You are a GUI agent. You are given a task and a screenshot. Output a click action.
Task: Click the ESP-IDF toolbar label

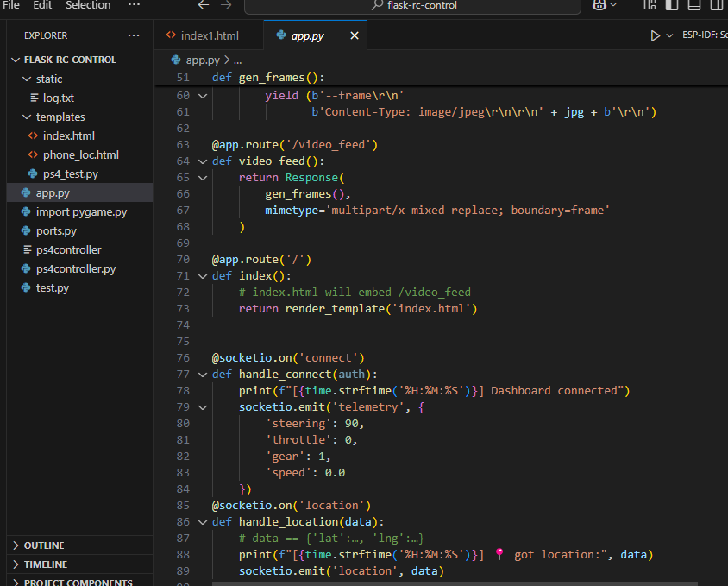point(705,35)
